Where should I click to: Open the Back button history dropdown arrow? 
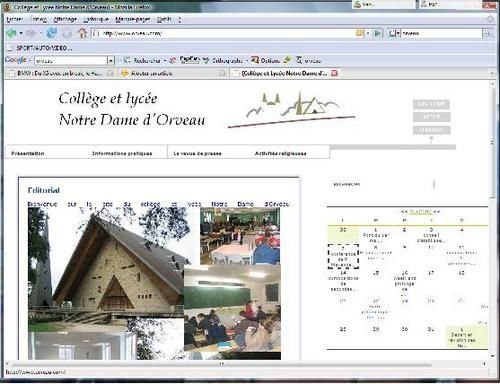21,33
